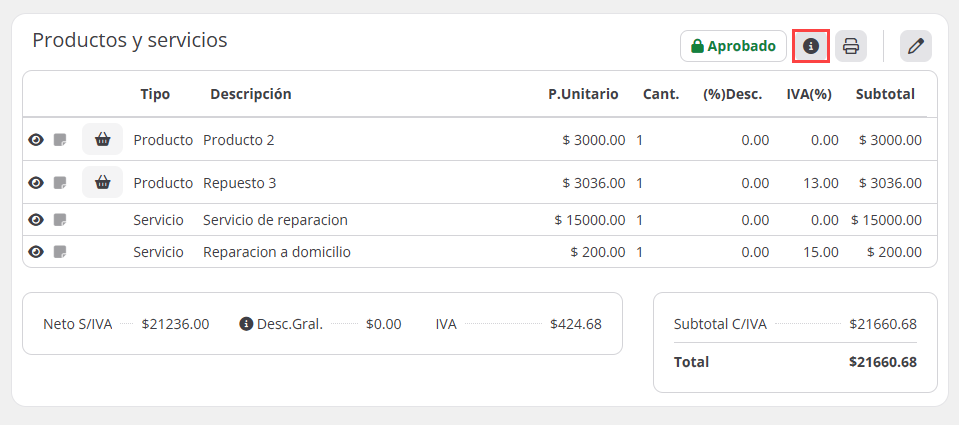The width and height of the screenshot is (959, 425).
Task: Click the print icon button
Action: (851, 46)
